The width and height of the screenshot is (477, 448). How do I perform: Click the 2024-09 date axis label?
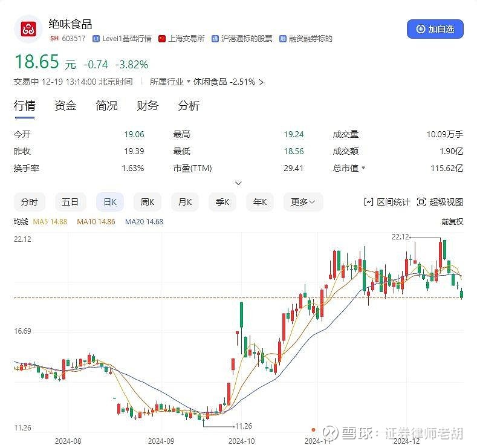(161, 441)
